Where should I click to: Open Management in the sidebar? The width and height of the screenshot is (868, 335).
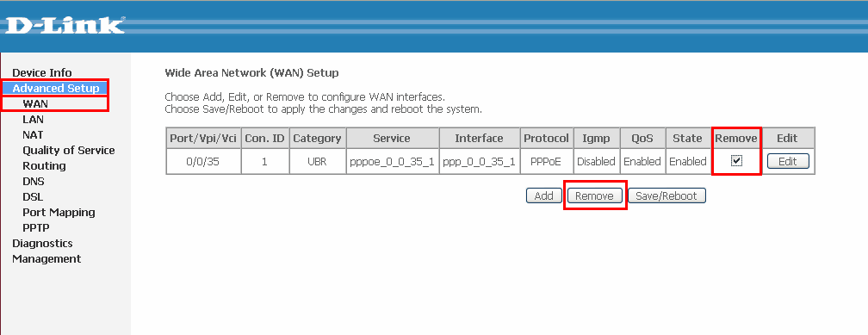[x=46, y=258]
